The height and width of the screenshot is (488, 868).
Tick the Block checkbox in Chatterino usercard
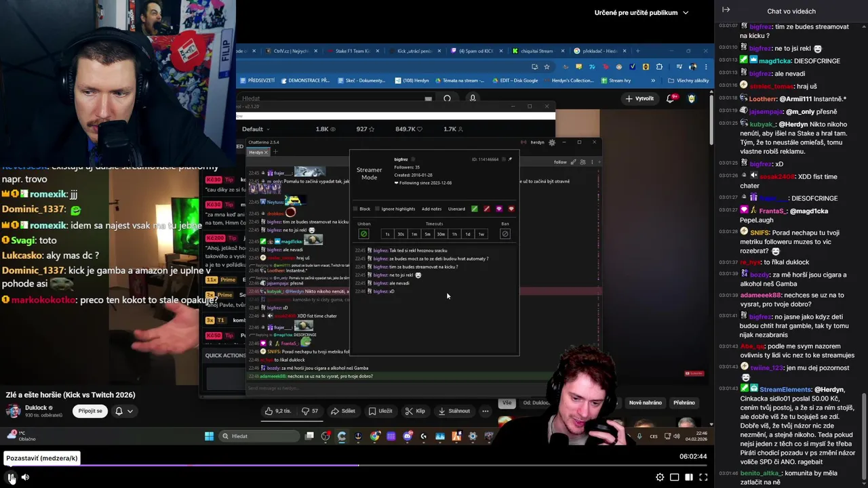355,209
